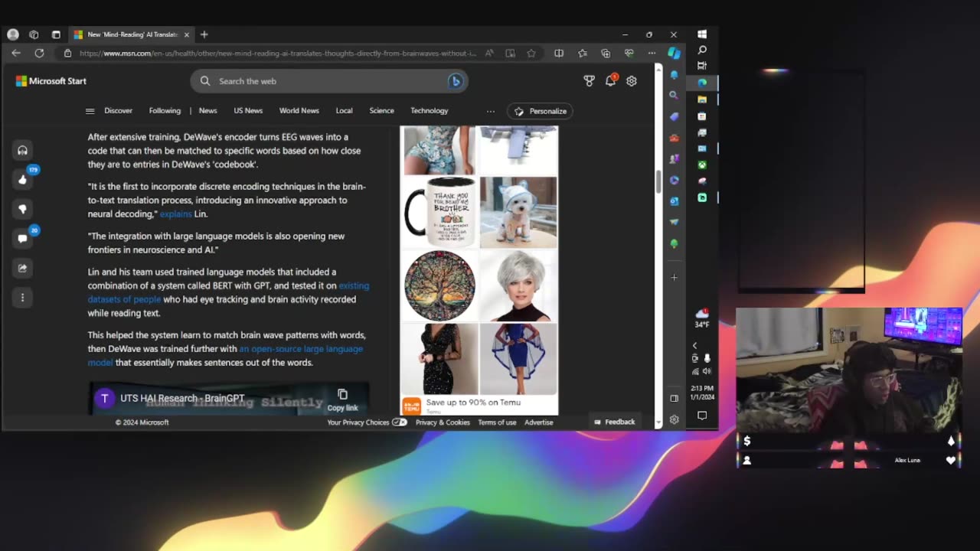Open the Favorites list
Image resolution: width=980 pixels, height=551 pixels.
click(583, 54)
